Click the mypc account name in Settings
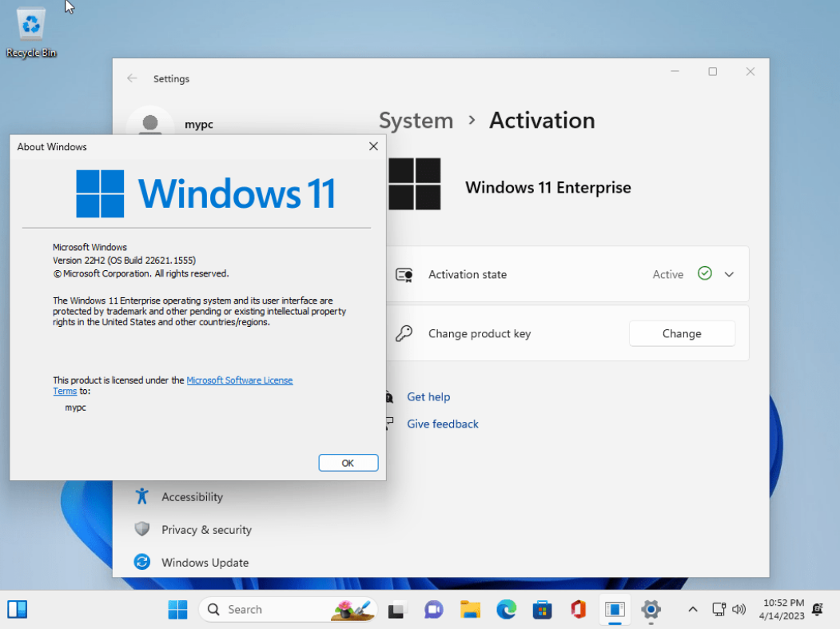Image resolution: width=840 pixels, height=629 pixels. pos(199,125)
